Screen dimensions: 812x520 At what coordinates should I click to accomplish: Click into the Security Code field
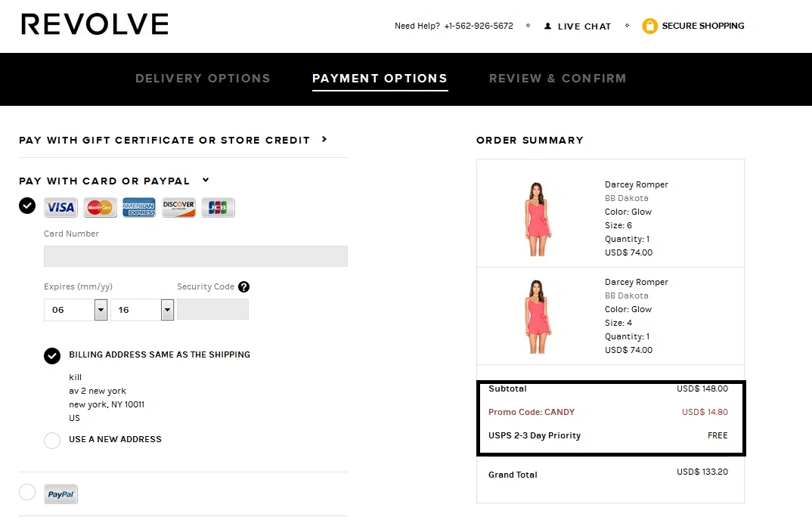[213, 309]
